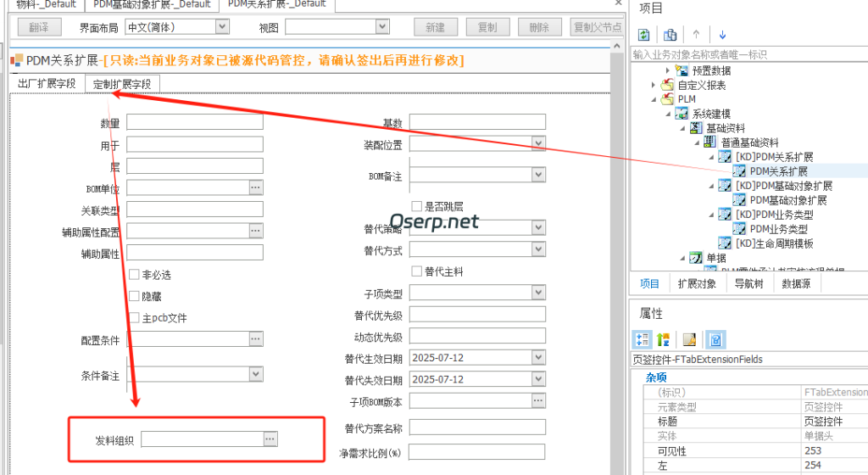868x475 pixels.
Task: Click the 净需求比例(%) input field
Action: pyautogui.click(x=477, y=452)
